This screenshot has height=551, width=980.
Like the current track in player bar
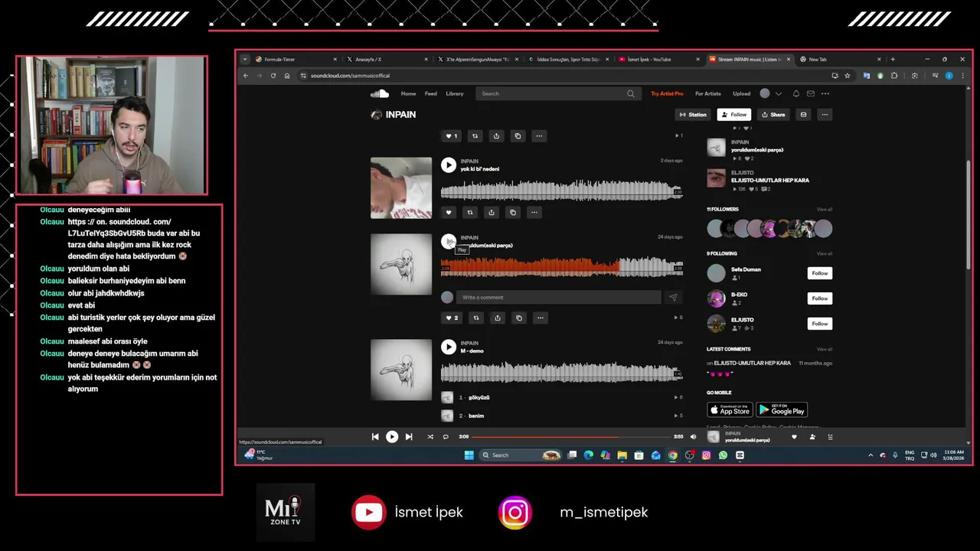[x=794, y=437]
